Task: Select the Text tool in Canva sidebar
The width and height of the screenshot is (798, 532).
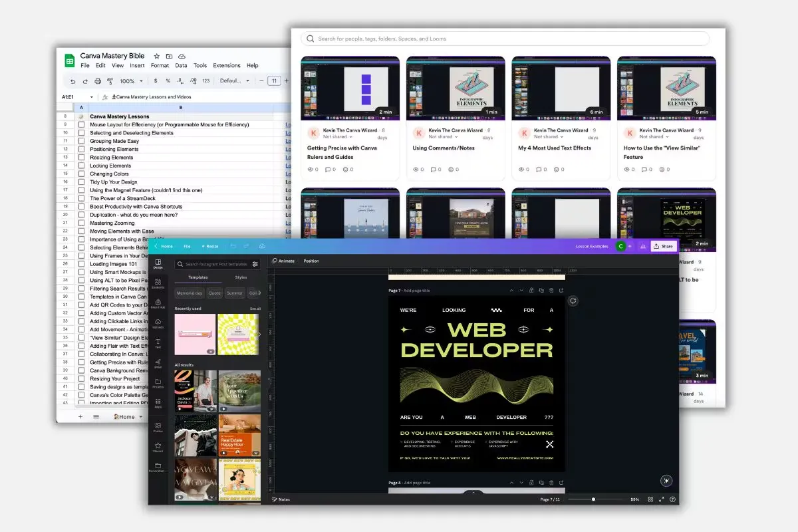Action: 158,342
